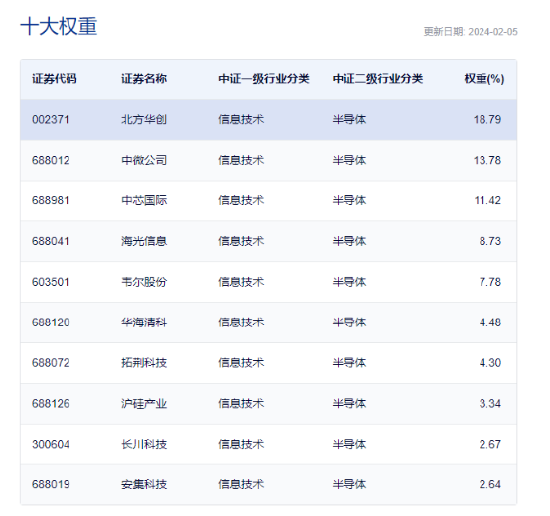Click 半导体 in the 中微公司 row
This screenshot has width=550, height=516.
pos(349,160)
